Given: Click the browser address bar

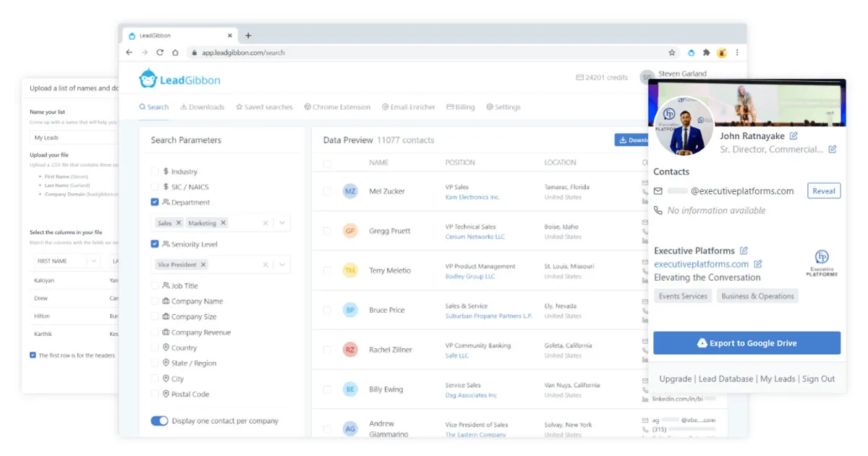Looking at the screenshot, I should 427,53.
